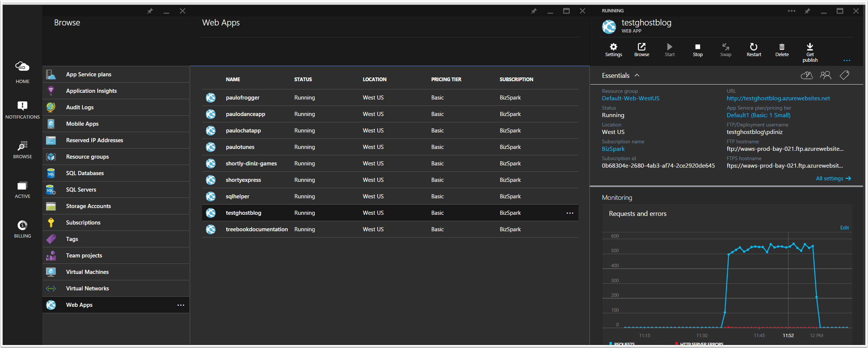
Task: Open the treebookdocumentation web app
Action: pos(390,229)
